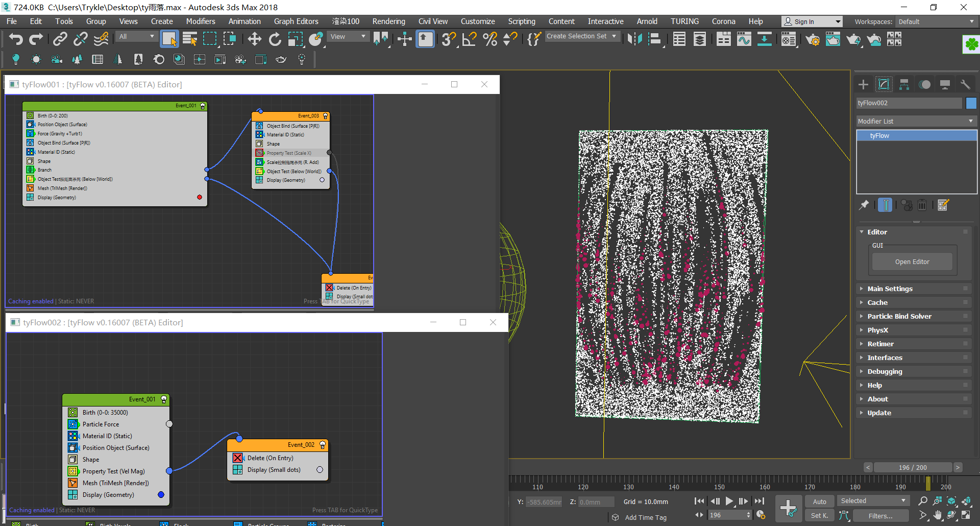This screenshot has width=980, height=526.
Task: Open Select by Name list icon
Action: [190, 39]
